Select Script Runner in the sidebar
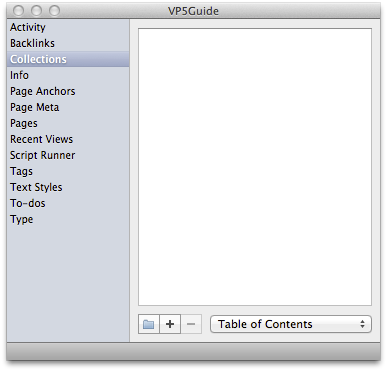Screen dimensions: 387x371 pos(68,155)
